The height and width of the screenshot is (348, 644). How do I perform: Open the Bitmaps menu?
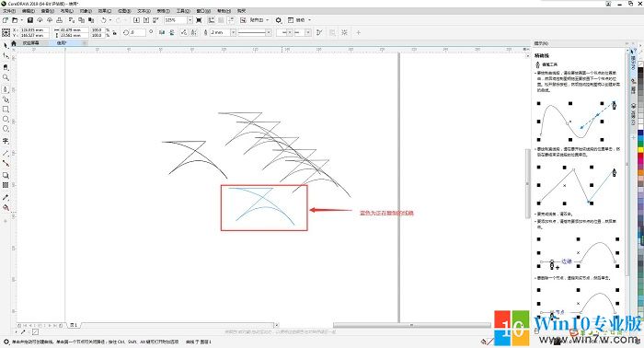pyautogui.click(x=124, y=11)
